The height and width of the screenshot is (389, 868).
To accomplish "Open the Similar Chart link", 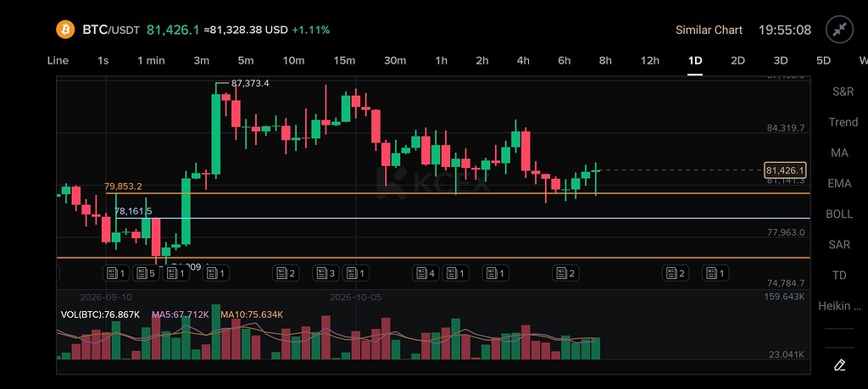I will point(709,30).
